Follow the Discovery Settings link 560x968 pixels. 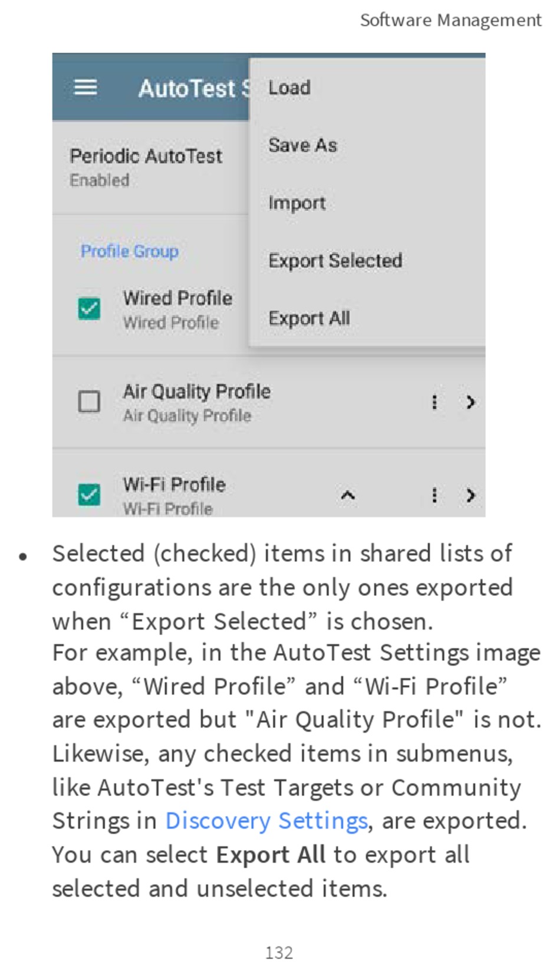tap(266, 821)
